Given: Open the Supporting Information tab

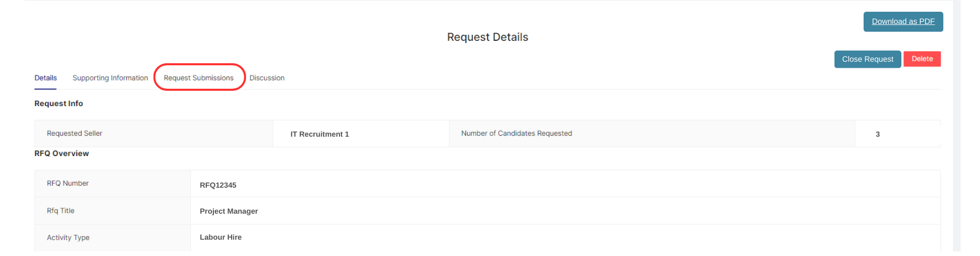Looking at the screenshot, I should pyautogui.click(x=110, y=78).
